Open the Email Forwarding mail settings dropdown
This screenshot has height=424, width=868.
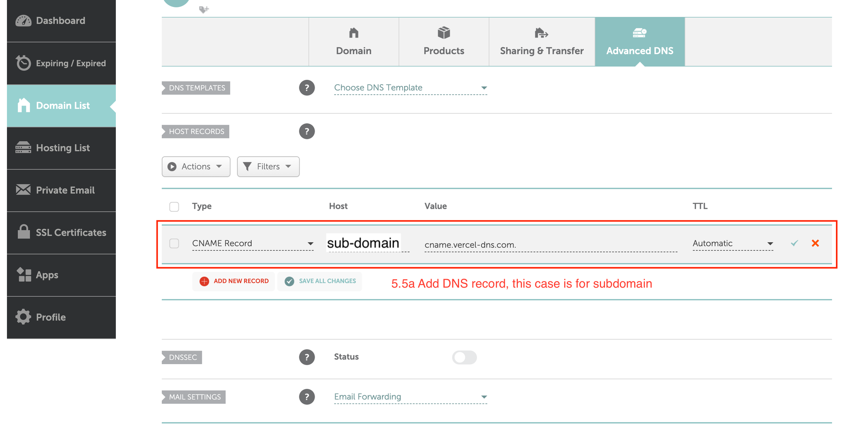410,397
